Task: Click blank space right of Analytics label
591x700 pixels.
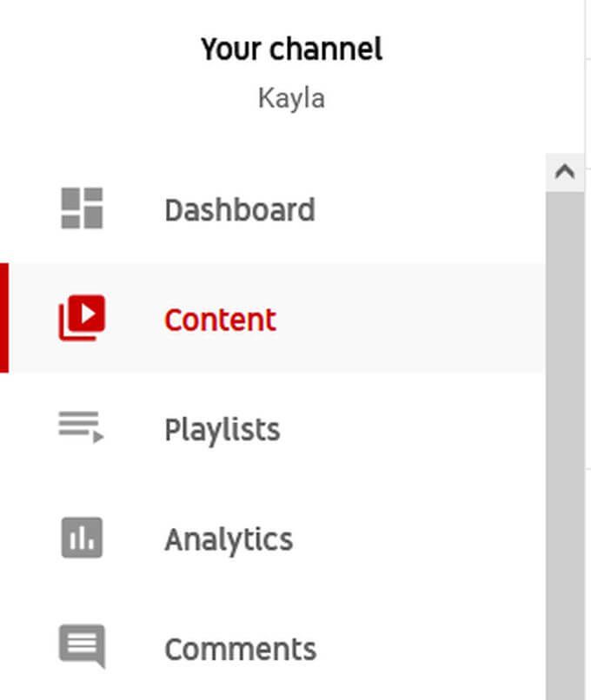Action: click(x=417, y=539)
